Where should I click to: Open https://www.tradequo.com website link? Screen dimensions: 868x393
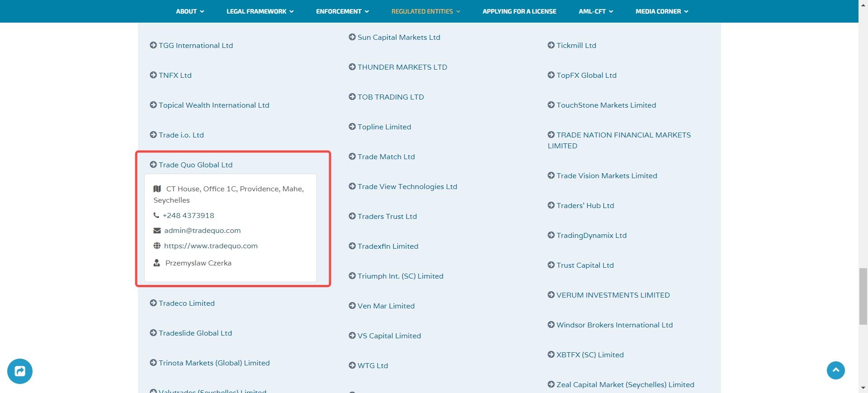211,246
